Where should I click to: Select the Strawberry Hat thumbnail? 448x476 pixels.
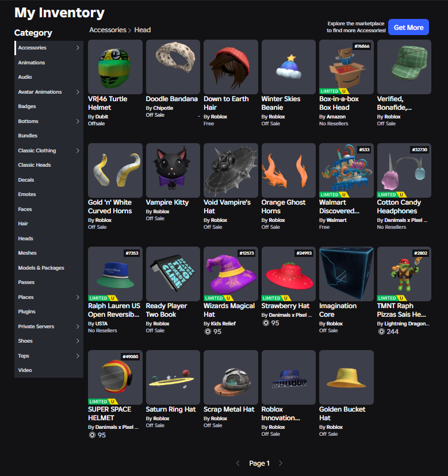289,274
